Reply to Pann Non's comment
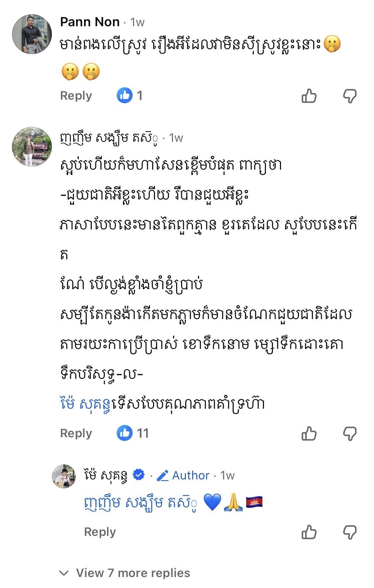 76,96
